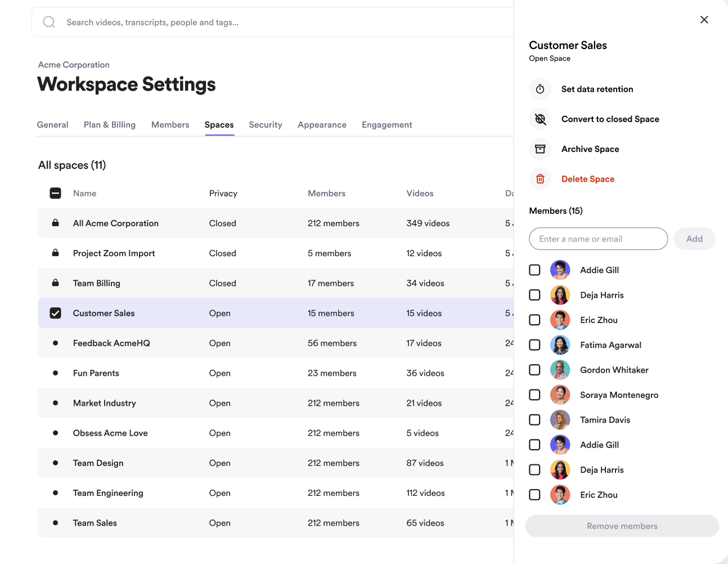Check the box next to Fatima Agarwal
The width and height of the screenshot is (728, 564).
(x=534, y=345)
